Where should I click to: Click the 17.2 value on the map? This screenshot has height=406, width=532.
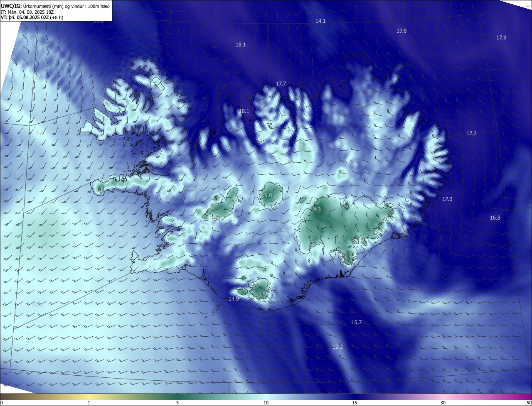471,133
